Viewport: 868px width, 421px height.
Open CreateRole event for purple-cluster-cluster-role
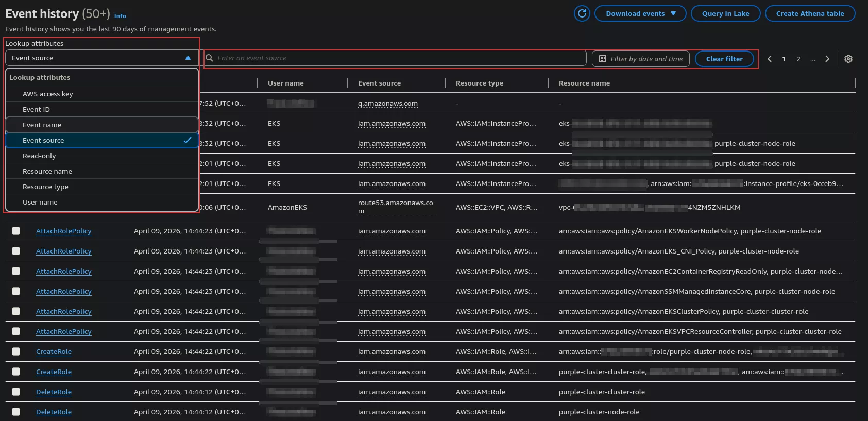[54, 372]
